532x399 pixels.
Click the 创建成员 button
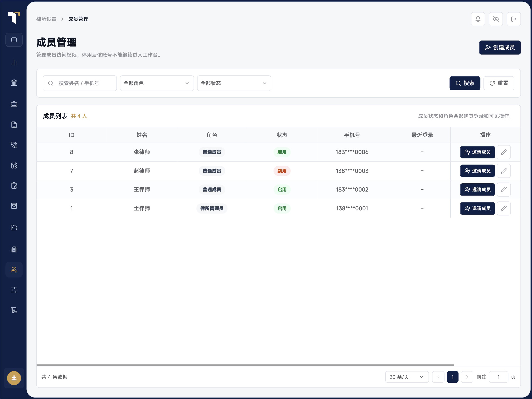[500, 48]
